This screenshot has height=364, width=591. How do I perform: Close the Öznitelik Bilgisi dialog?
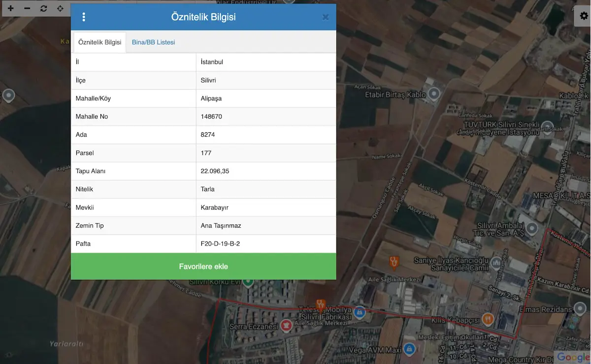click(326, 17)
